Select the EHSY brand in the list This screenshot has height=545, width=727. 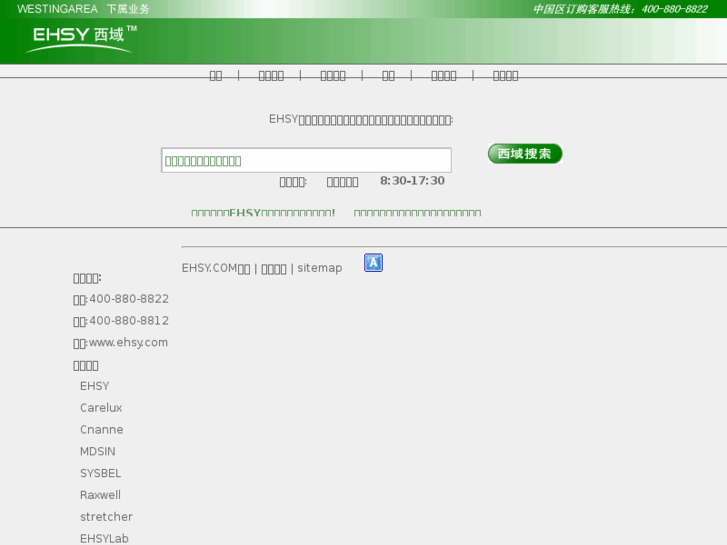pyautogui.click(x=95, y=386)
